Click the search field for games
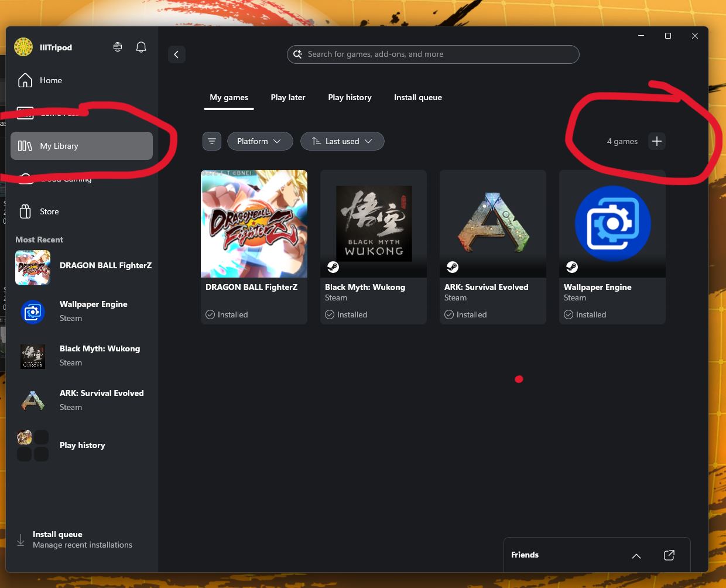 pos(433,54)
